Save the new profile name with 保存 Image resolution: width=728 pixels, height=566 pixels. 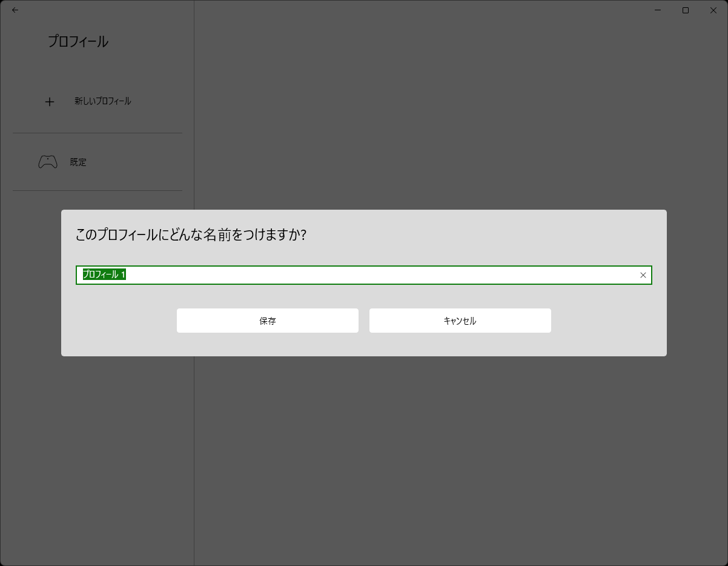point(267,321)
